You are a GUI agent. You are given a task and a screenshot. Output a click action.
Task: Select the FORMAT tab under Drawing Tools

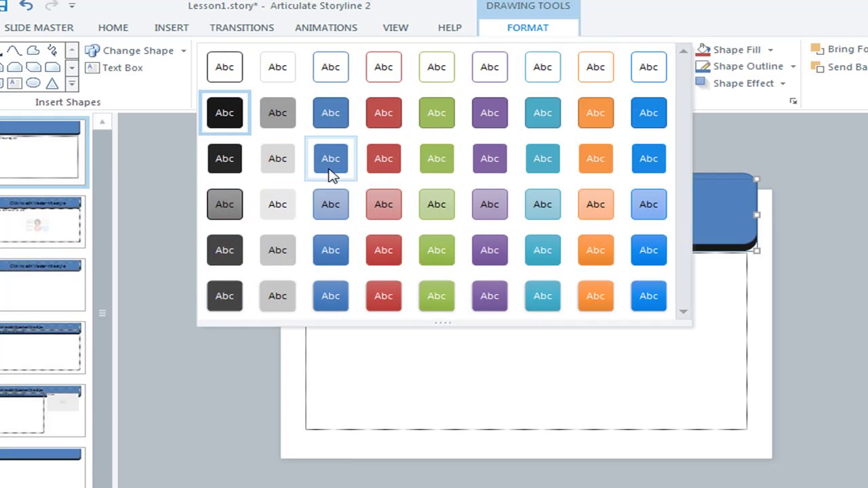[x=528, y=28]
